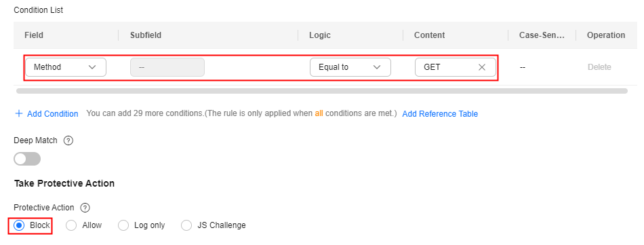
Task: Select the Allow radio button
Action: [71, 225]
